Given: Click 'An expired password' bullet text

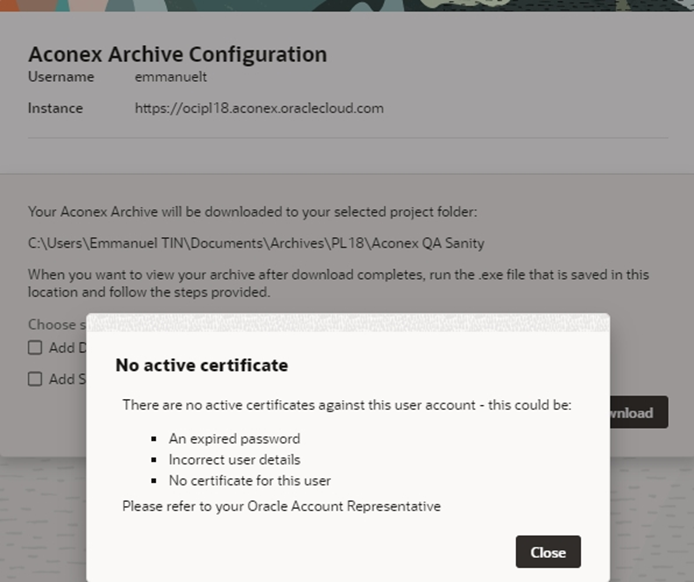Looking at the screenshot, I should [235, 439].
